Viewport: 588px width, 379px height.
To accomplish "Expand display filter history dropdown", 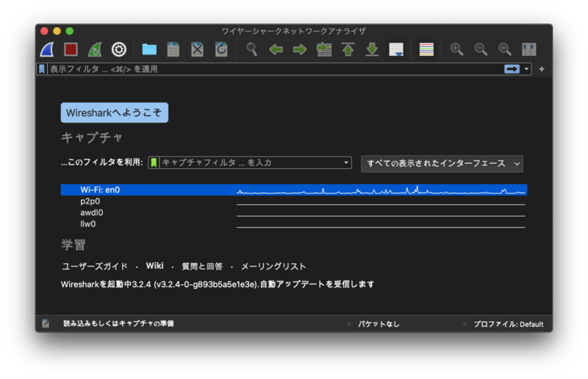I will pyautogui.click(x=526, y=69).
